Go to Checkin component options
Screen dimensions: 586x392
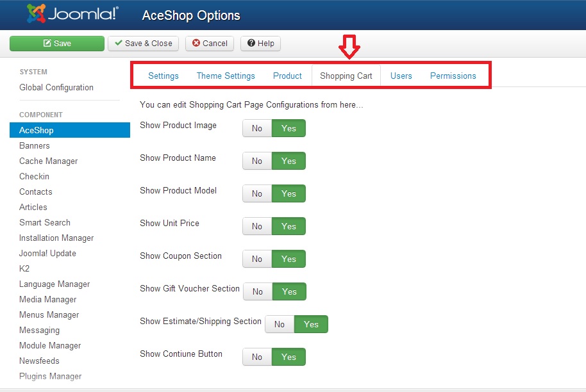tap(34, 176)
